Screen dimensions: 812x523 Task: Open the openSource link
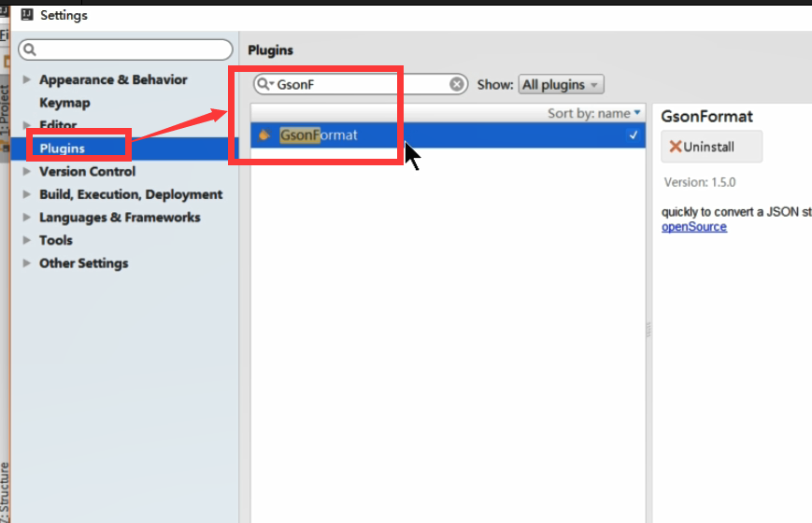[694, 227]
